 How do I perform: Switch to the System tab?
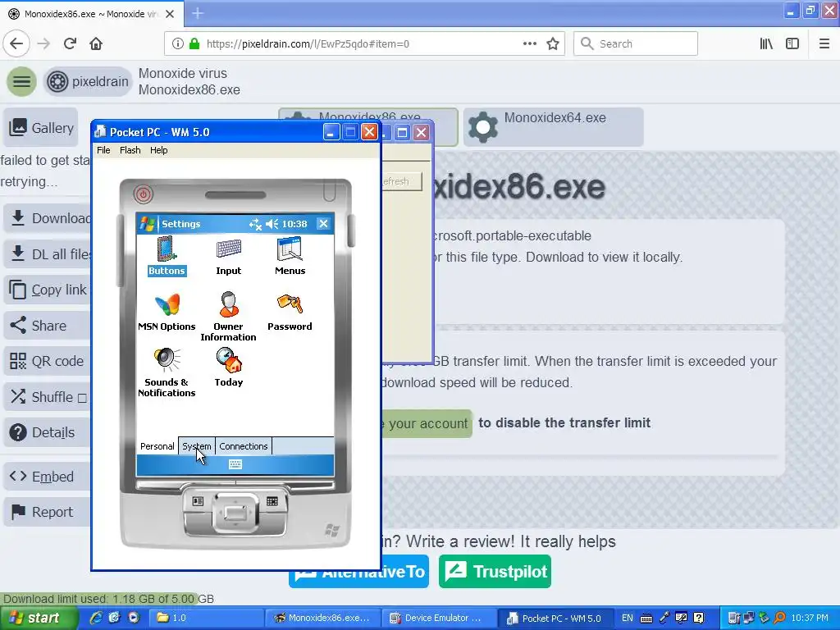(x=197, y=446)
